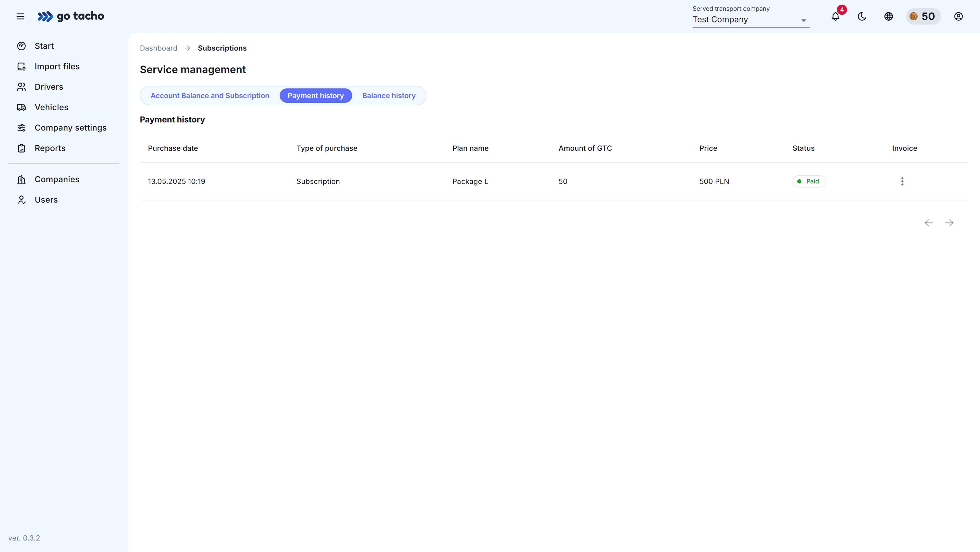
Task: Click the Company settings sliders icon
Action: [22, 128]
